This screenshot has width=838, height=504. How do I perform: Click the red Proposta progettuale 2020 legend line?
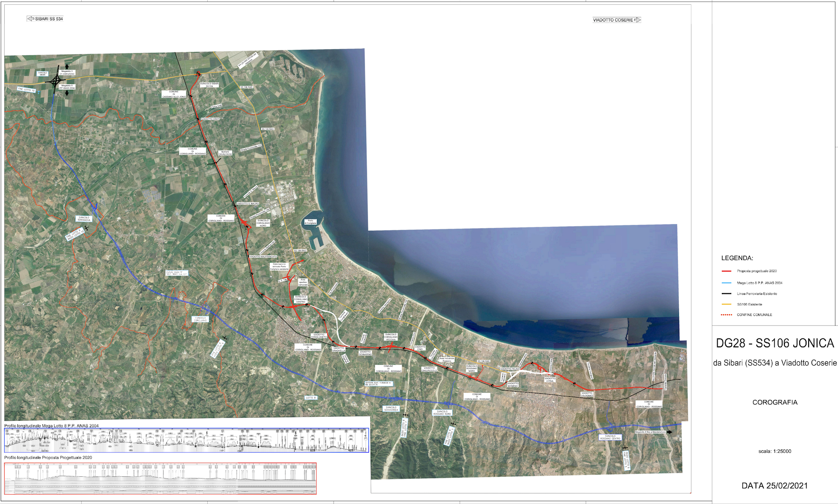(x=726, y=271)
